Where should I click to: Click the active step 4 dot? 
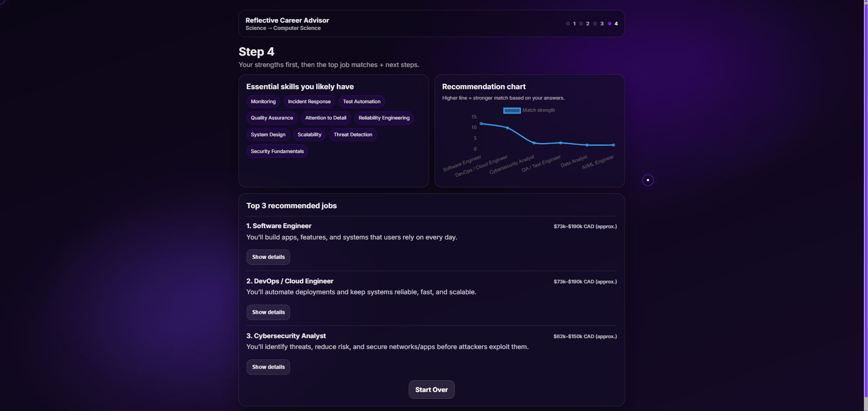[610, 24]
